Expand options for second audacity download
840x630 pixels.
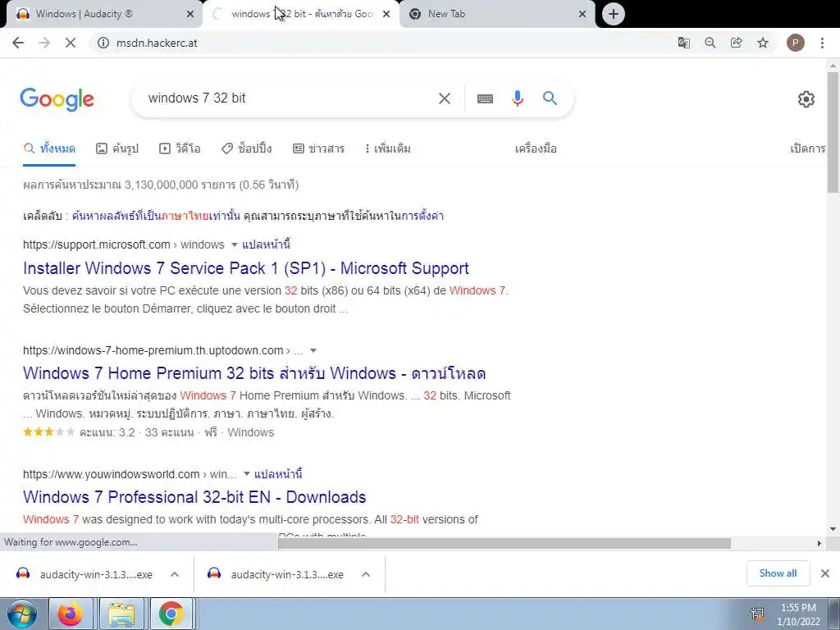pyautogui.click(x=366, y=574)
